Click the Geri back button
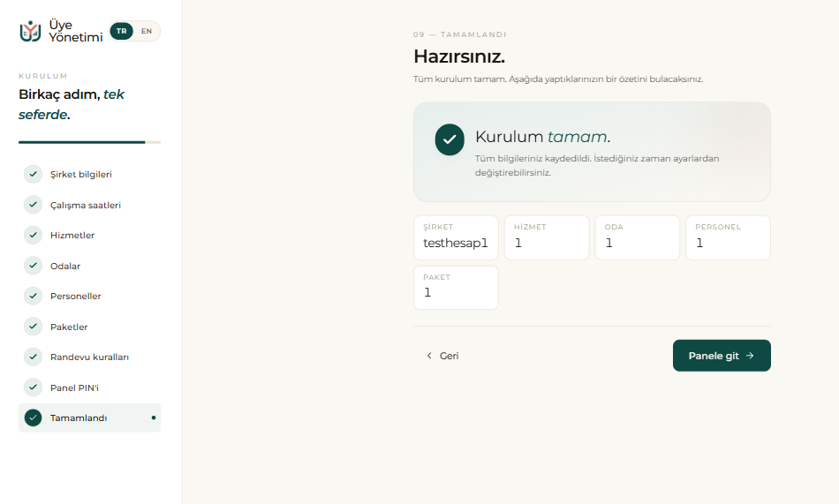Viewport: 839px width, 504px height. pyautogui.click(x=442, y=355)
